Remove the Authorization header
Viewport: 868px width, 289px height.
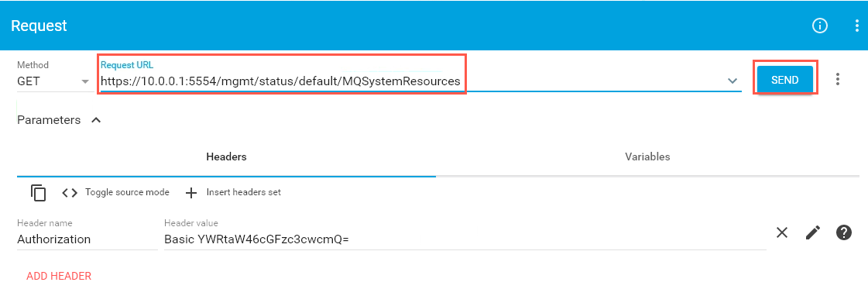click(x=781, y=232)
